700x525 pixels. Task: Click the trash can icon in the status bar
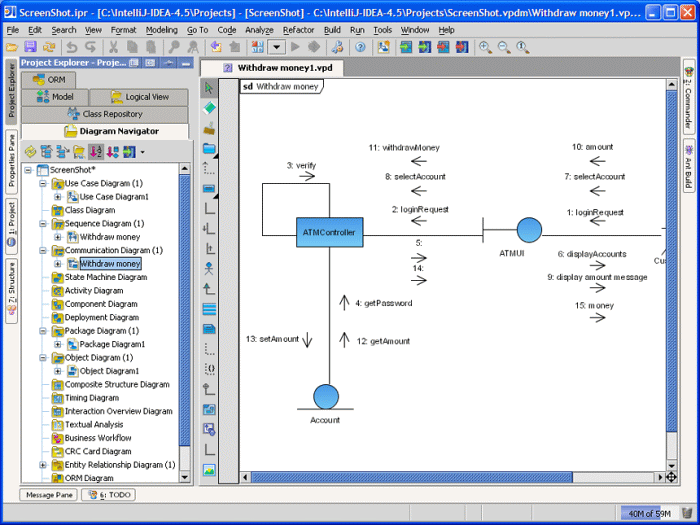[686, 513]
